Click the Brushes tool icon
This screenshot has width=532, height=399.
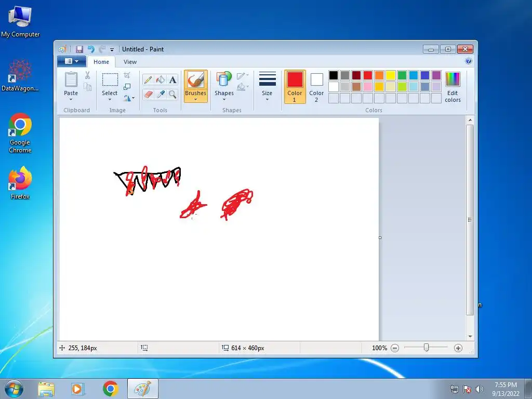195,80
